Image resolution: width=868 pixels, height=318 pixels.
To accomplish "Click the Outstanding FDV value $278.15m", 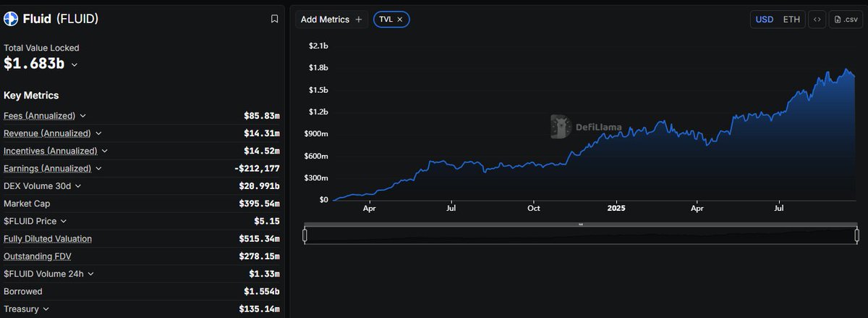I will tap(259, 256).
